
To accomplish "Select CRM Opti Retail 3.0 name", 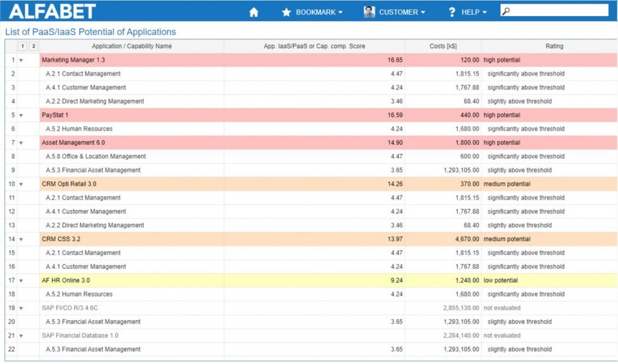I will [69, 184].
